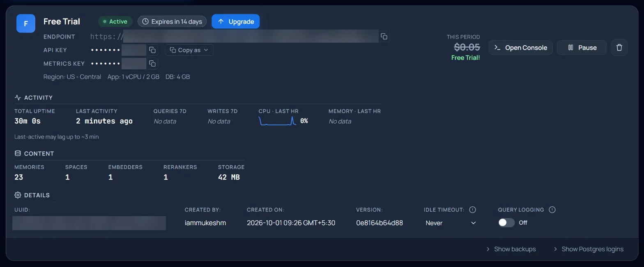This screenshot has height=267, width=644.
Task: Click the green "Free Trial!" label
Action: click(465, 58)
